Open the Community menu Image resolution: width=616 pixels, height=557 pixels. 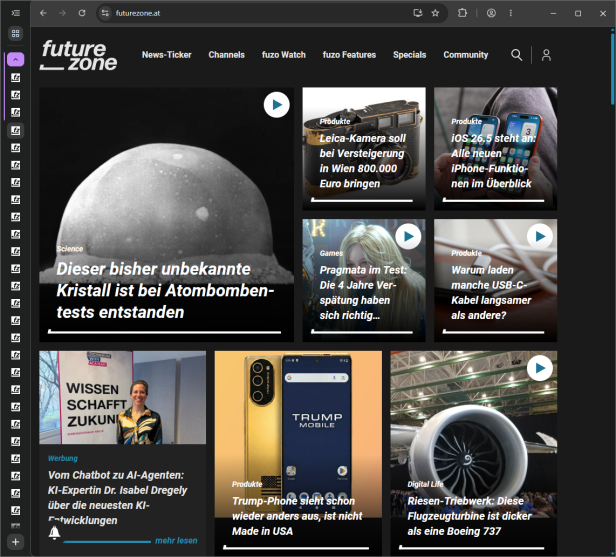466,55
